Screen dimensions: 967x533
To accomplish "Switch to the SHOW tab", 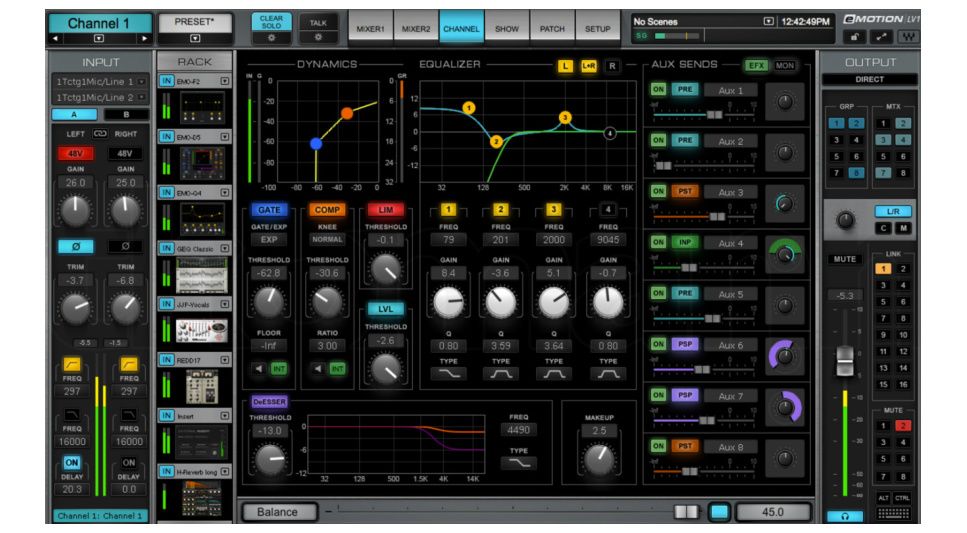I will click(x=507, y=28).
